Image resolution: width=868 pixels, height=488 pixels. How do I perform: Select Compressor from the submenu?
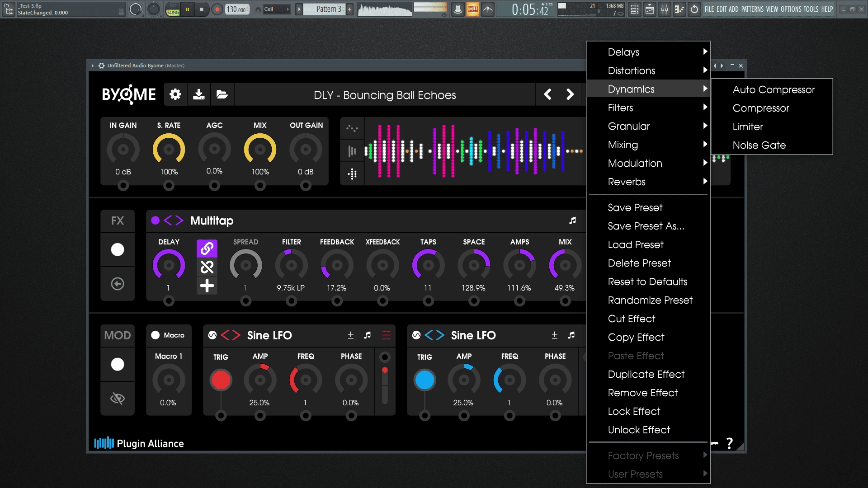tap(772, 108)
